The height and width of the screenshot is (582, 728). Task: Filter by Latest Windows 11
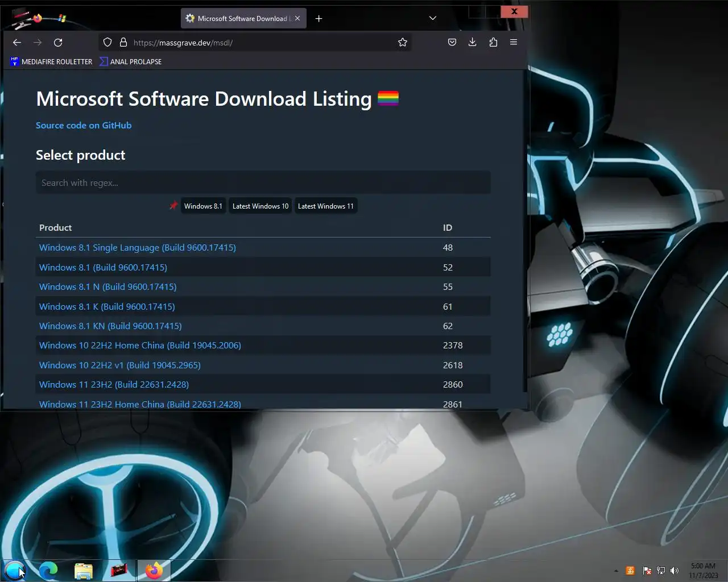(326, 206)
